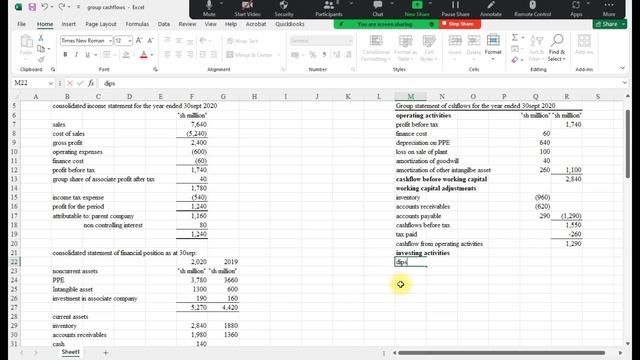The height and width of the screenshot is (360, 640).
Task: Open the font size dropdown
Action: click(x=130, y=41)
